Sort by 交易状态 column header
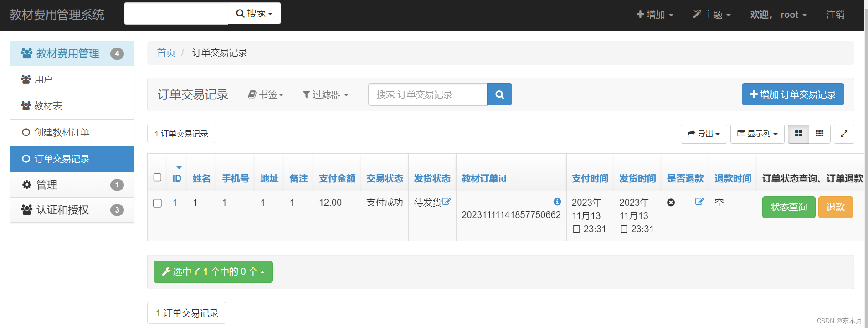Screen dimensions: 868x328 coord(385,178)
